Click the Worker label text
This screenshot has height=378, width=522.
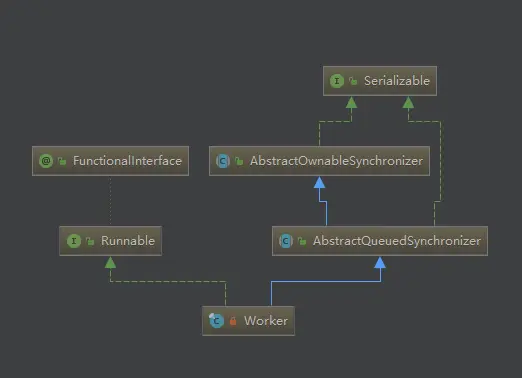point(266,321)
